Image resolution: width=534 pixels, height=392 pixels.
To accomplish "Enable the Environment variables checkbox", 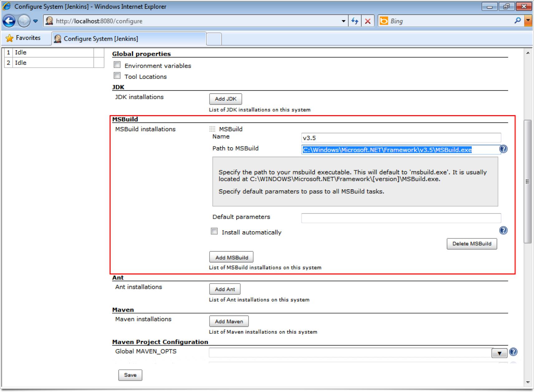I will pos(117,65).
